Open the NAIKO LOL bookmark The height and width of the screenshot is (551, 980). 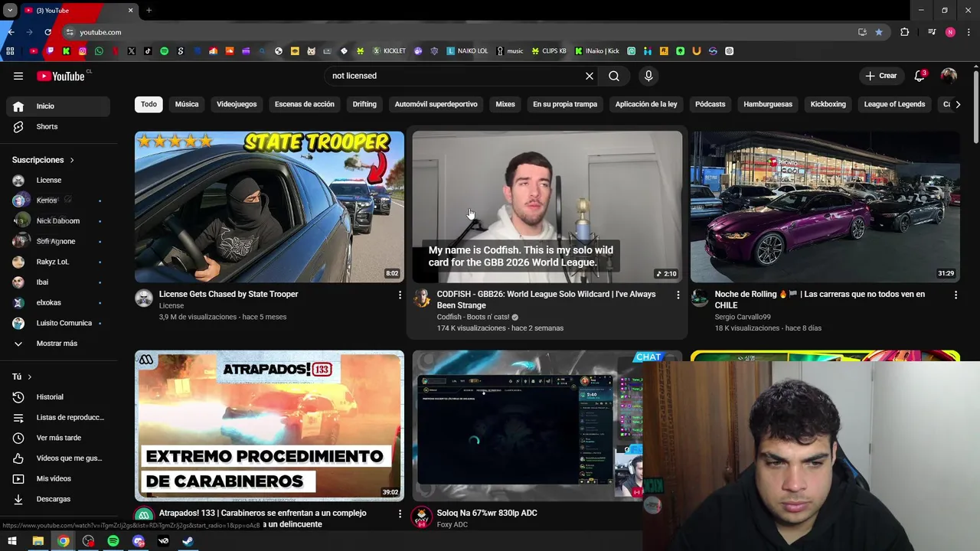point(468,51)
